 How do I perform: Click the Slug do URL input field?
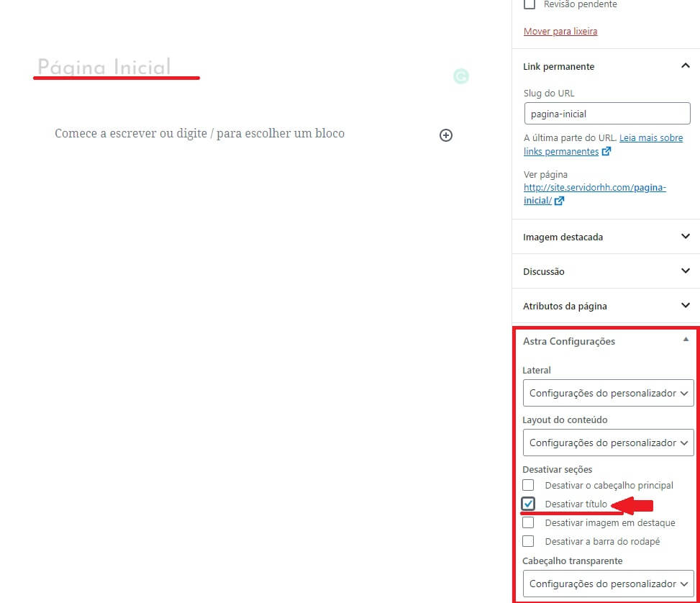[606, 113]
